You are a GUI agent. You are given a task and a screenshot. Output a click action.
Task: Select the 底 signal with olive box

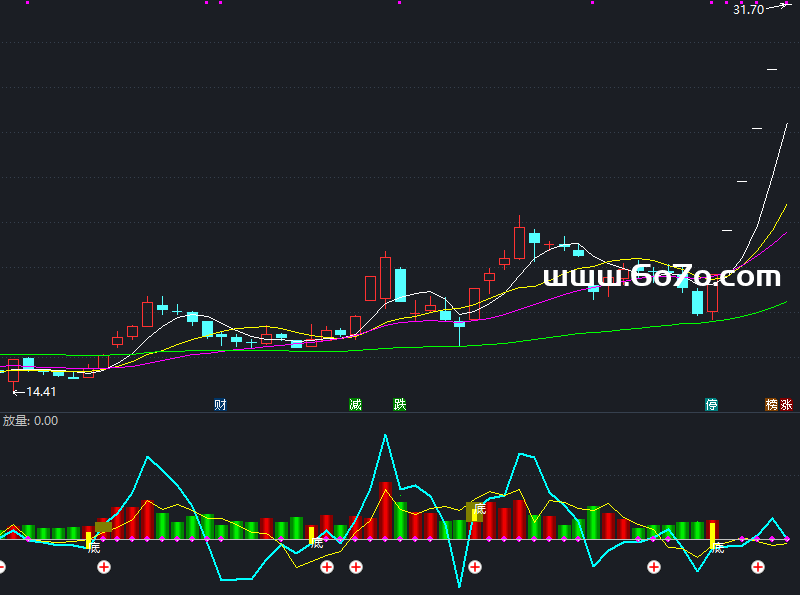(479, 510)
